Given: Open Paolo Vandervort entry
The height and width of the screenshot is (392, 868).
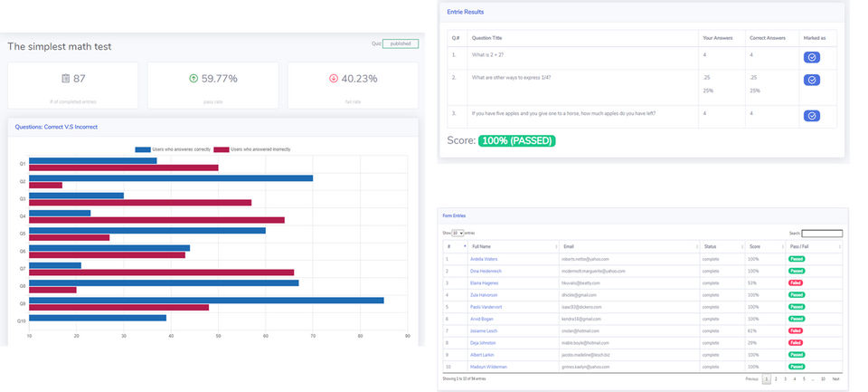Looking at the screenshot, I should point(485,307).
